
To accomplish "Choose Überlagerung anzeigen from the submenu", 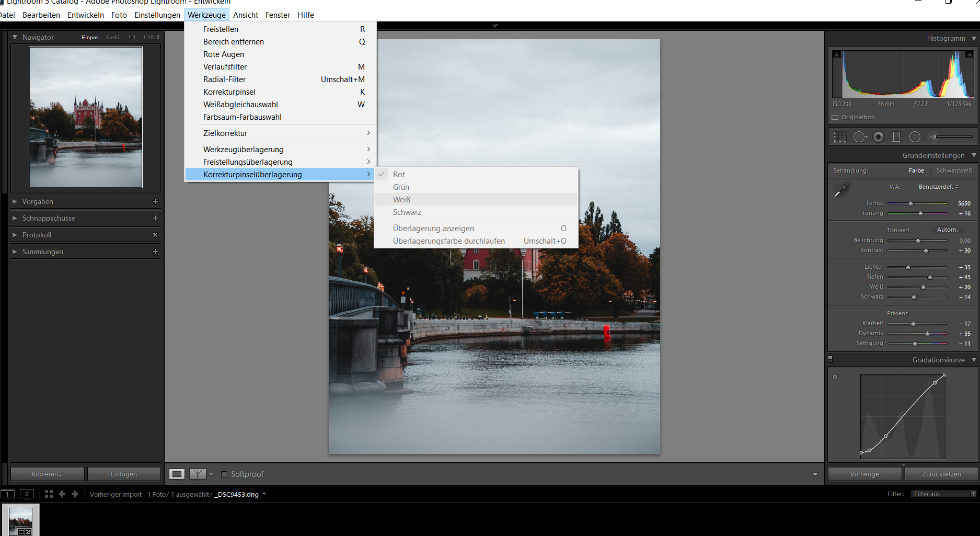I will tap(433, 229).
